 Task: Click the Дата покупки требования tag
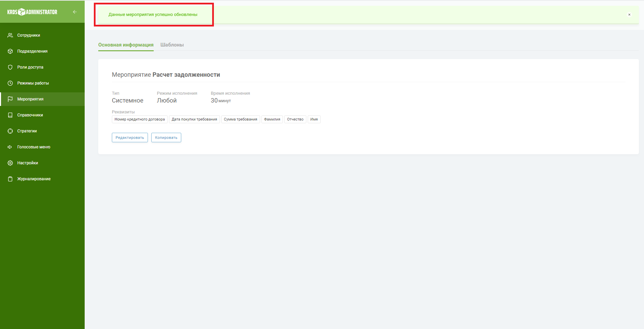[194, 119]
